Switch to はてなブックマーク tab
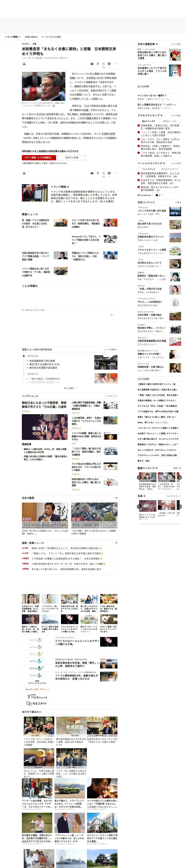Screen dimensions: 186x868 tap(170, 169)
